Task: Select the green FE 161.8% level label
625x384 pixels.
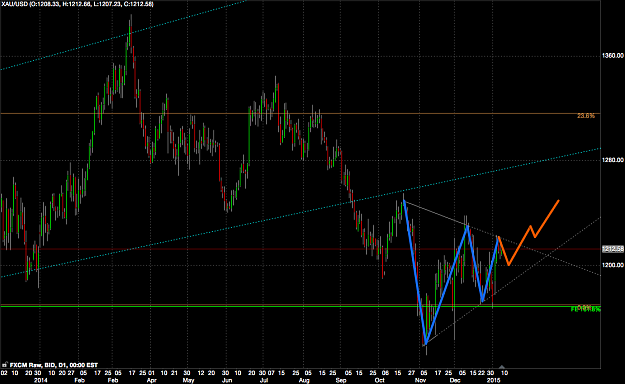Action: click(586, 309)
